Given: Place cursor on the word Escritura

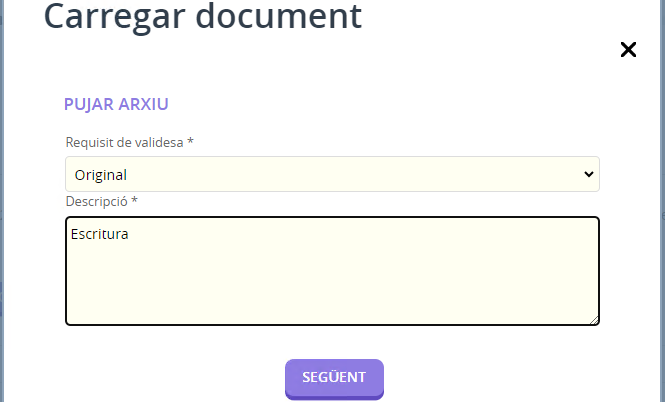Looking at the screenshot, I should [x=100, y=234].
